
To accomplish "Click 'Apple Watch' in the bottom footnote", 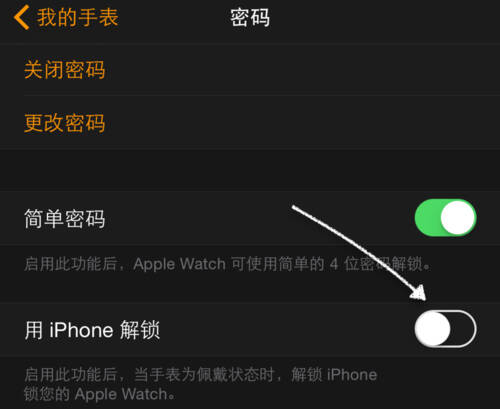I will click(121, 394).
